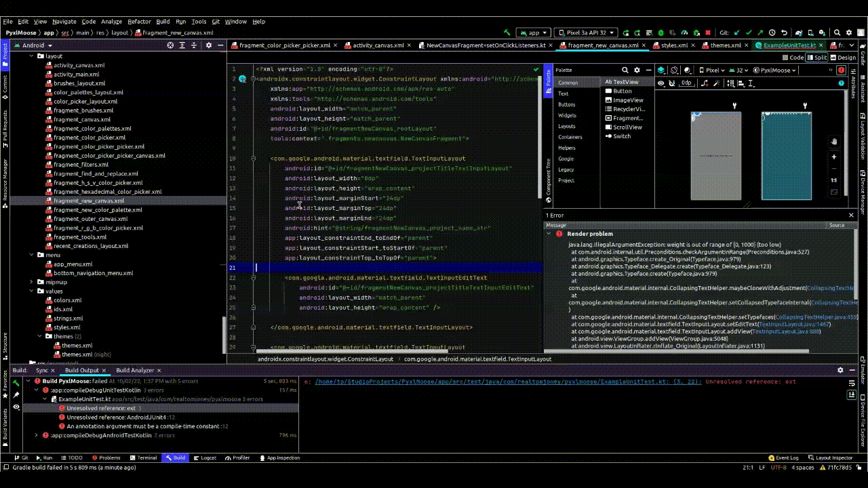Image resolution: width=868 pixels, height=488 pixels.
Task: Sync project with Gradle files
Action: click(x=799, y=31)
